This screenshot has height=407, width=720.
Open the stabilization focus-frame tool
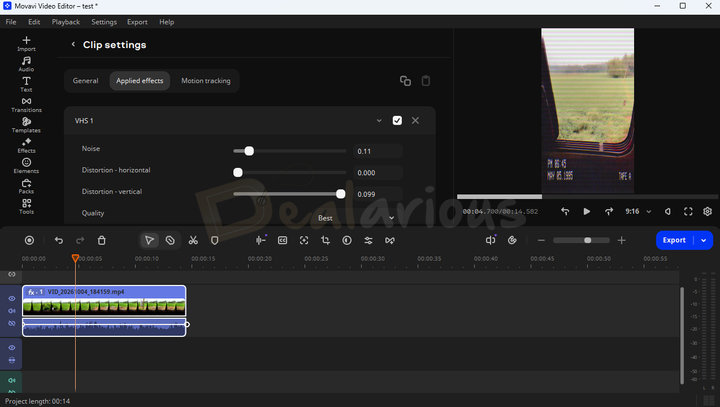pyautogui.click(x=304, y=240)
